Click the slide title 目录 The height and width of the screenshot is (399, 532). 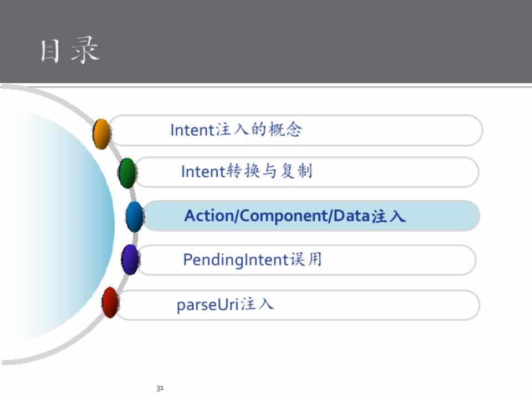70,51
